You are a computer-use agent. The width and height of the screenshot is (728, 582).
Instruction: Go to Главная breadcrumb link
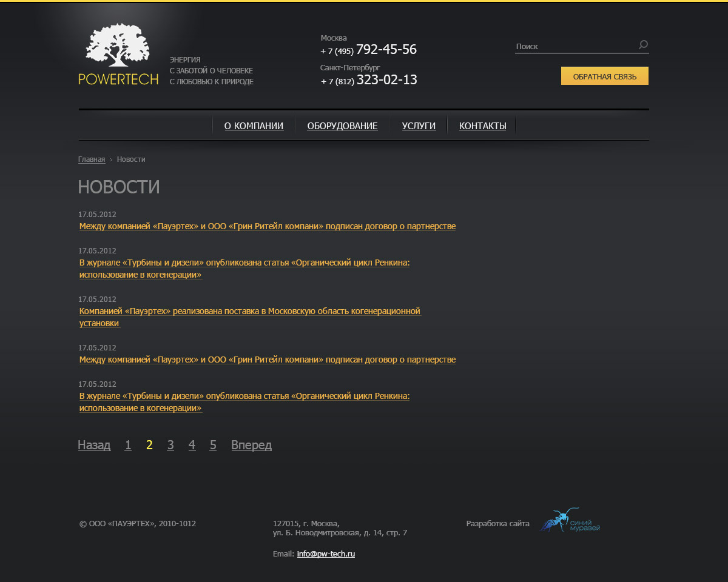coord(92,159)
